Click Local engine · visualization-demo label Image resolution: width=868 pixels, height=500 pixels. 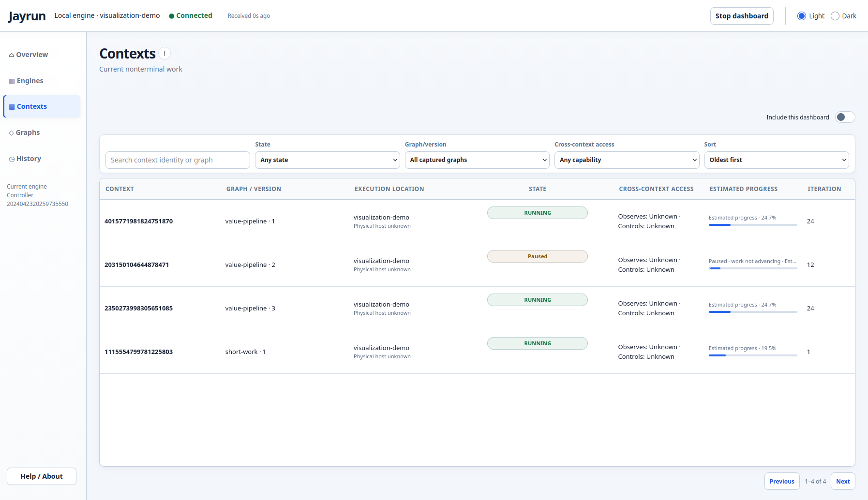point(107,15)
